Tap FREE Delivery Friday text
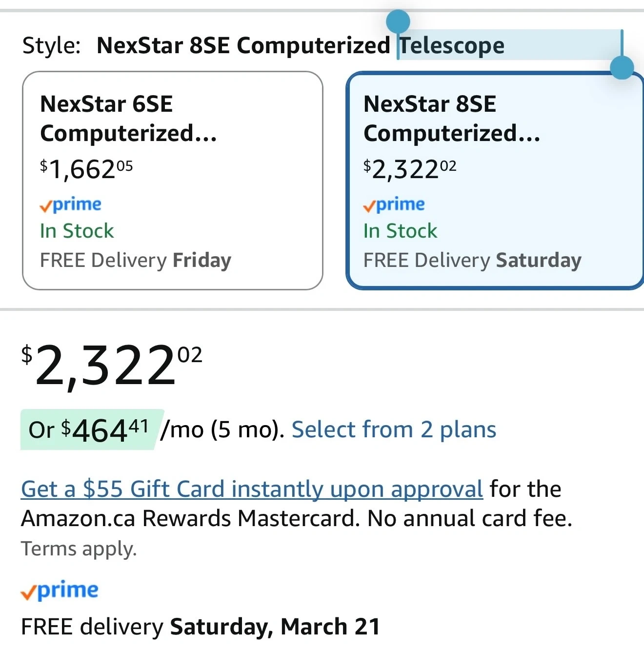This screenshot has height=653, width=644. (x=135, y=260)
